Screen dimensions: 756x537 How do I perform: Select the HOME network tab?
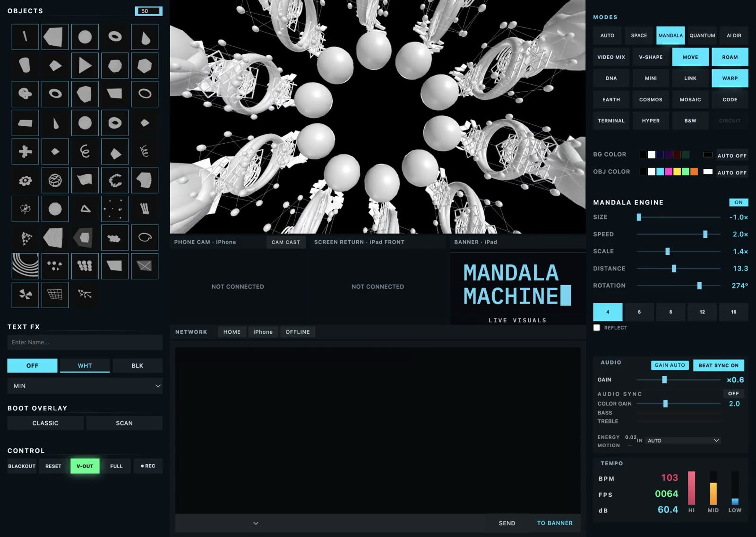(x=232, y=332)
